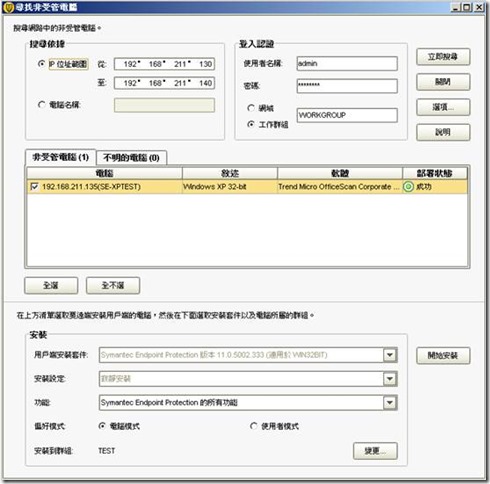Image resolution: width=490 pixels, height=484 pixels.
Task: Click the 關閉 button
Action: point(443,82)
